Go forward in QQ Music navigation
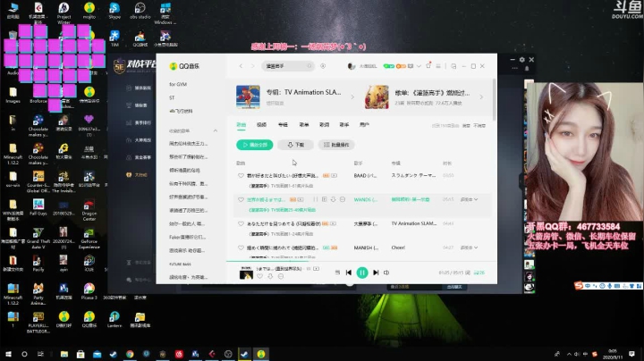Screen dimensions: 644x361 252,66
